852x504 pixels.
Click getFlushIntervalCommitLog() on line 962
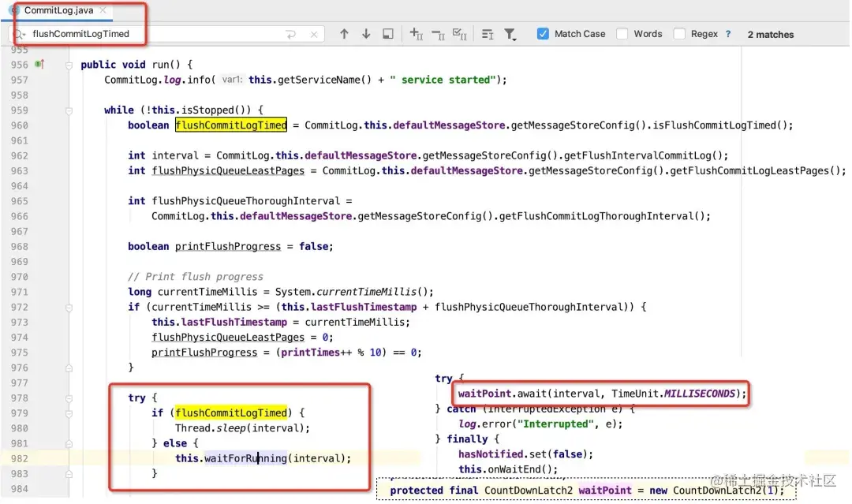(643, 156)
